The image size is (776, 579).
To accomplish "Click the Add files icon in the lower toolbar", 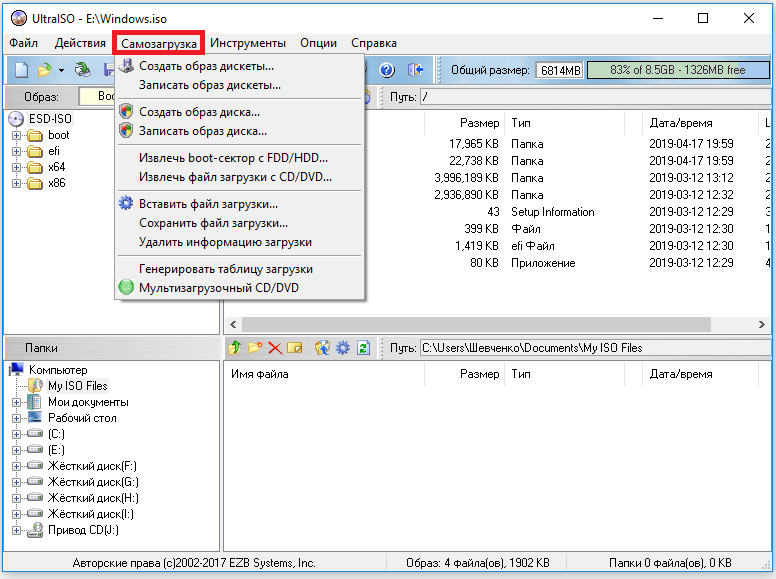I will point(322,348).
